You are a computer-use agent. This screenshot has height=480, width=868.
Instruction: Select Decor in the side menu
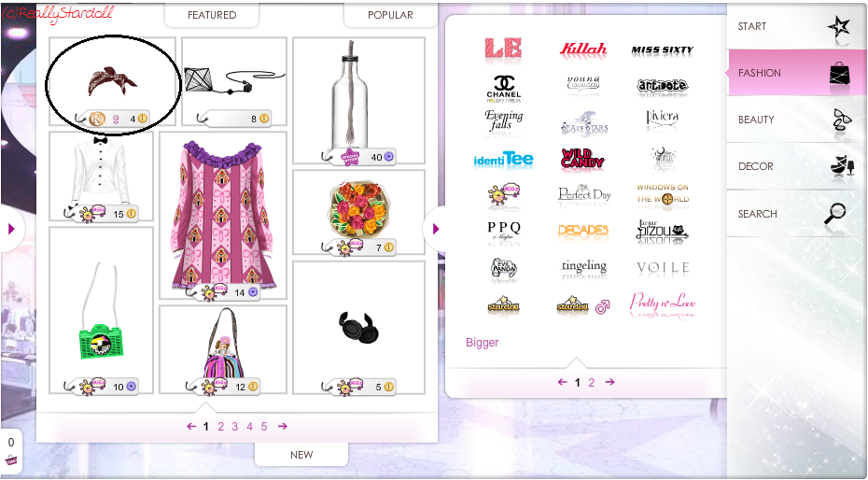(797, 166)
